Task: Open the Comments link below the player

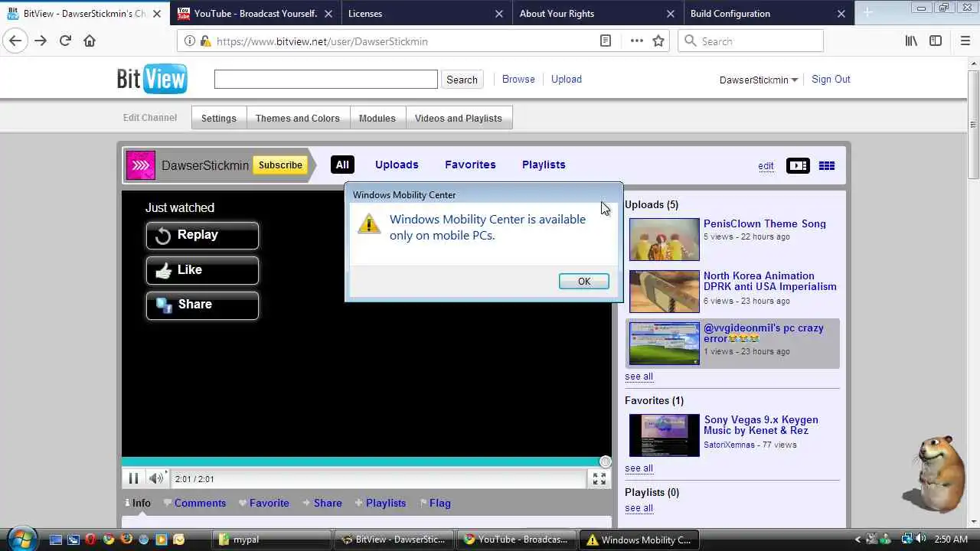Action: coord(200,503)
